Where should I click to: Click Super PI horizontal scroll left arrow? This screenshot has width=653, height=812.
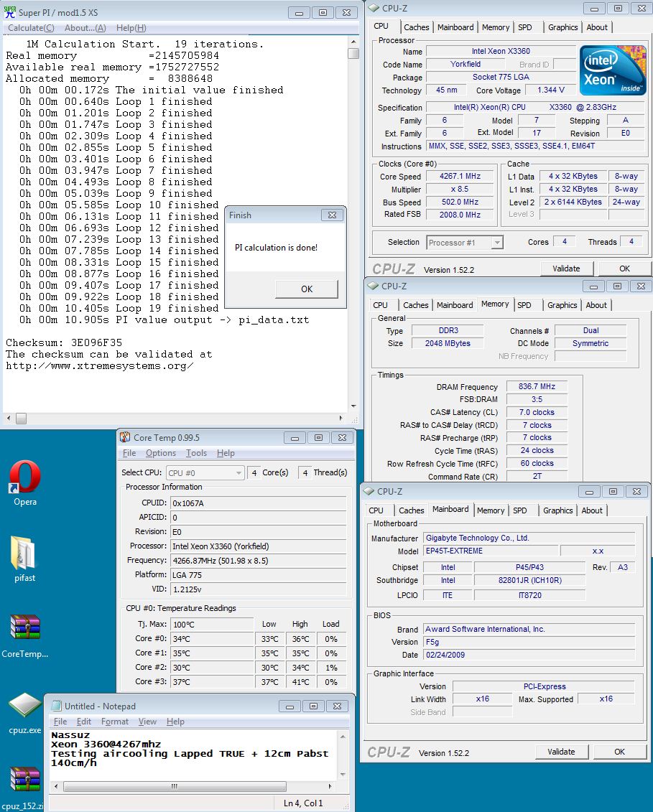coord(9,418)
